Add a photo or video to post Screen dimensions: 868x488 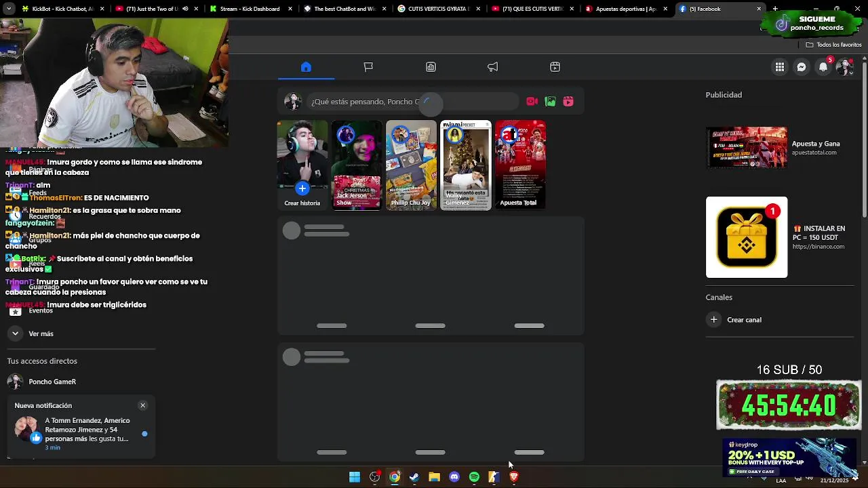point(551,102)
